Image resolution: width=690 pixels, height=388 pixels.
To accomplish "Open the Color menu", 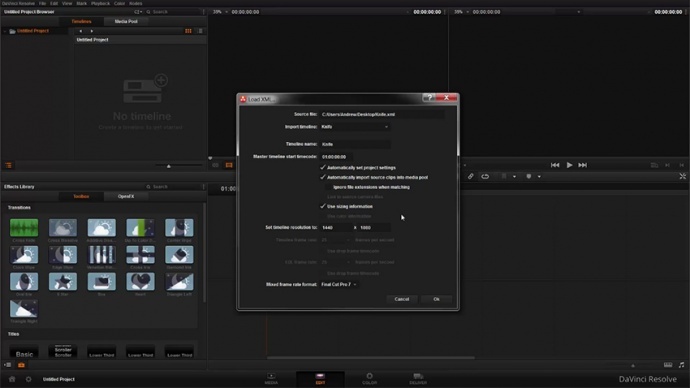I will point(120,3).
